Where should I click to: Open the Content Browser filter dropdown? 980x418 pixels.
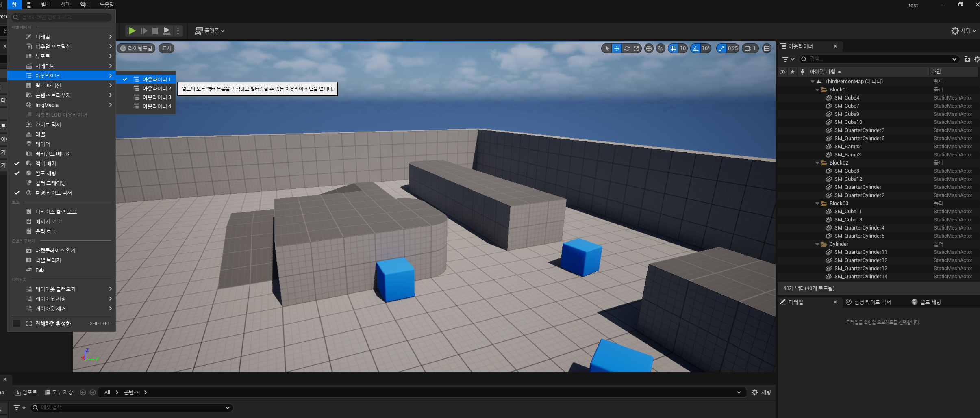coord(20,408)
